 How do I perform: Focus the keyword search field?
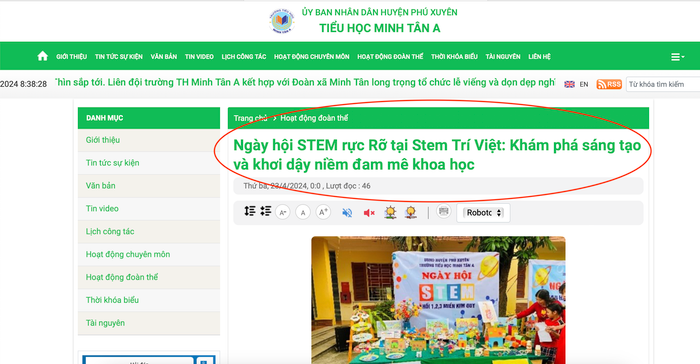pos(663,84)
